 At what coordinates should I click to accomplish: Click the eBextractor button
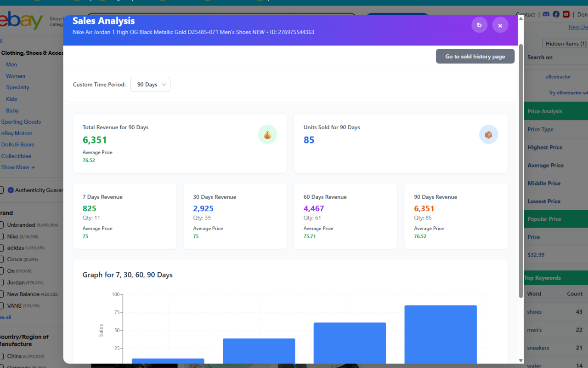coord(558,76)
